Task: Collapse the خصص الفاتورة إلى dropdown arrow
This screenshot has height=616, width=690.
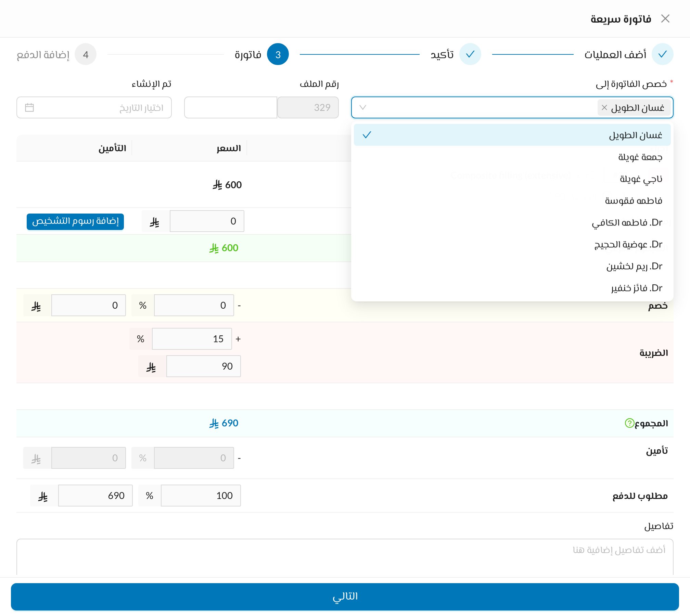Action: (363, 107)
